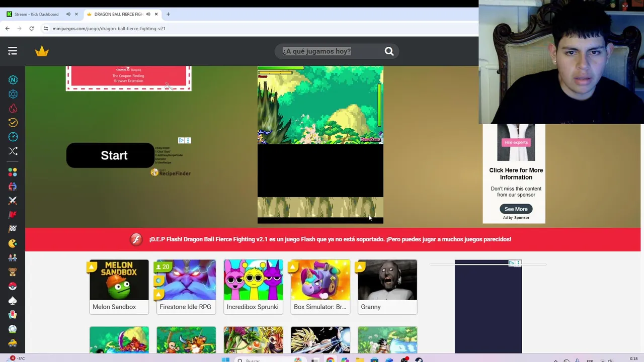Open the Pac-Man arcade category icon
Image resolution: width=644 pixels, height=362 pixels.
pos(13,243)
